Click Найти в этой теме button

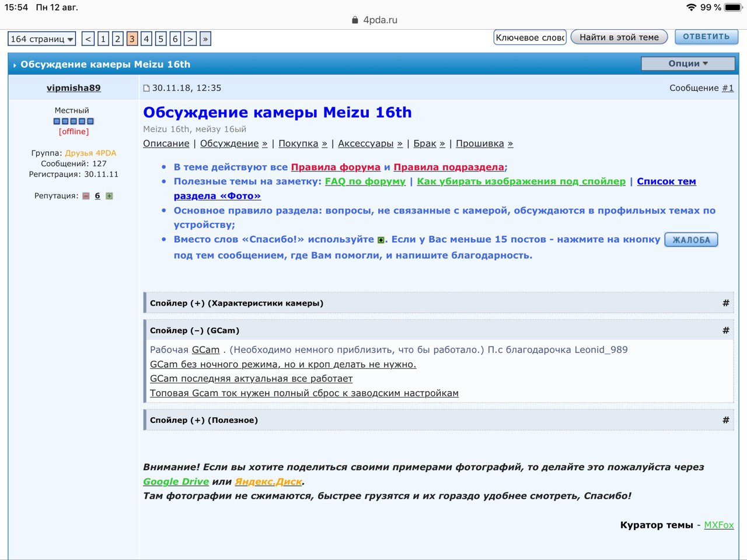(x=619, y=37)
